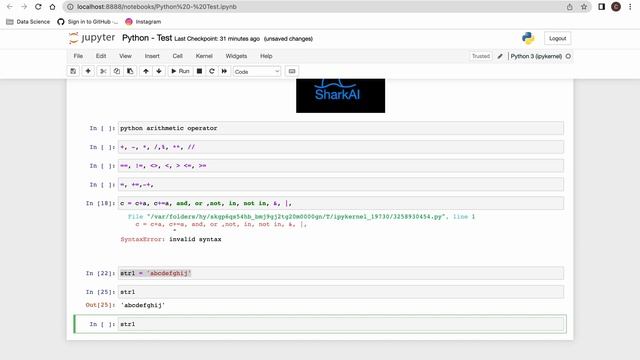Reload the browser page
This screenshot has width=640, height=360.
38,7
